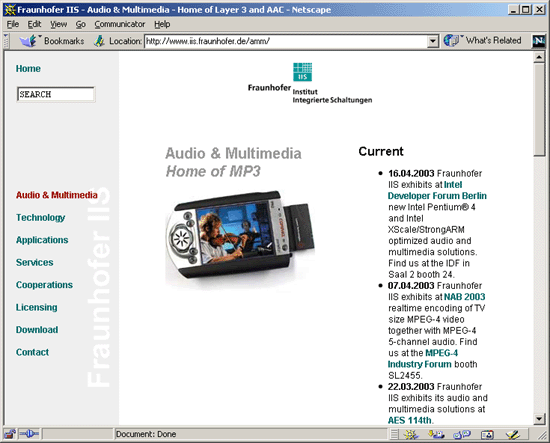
Task: Click the Bookmarks label in toolbar
Action: click(x=64, y=41)
